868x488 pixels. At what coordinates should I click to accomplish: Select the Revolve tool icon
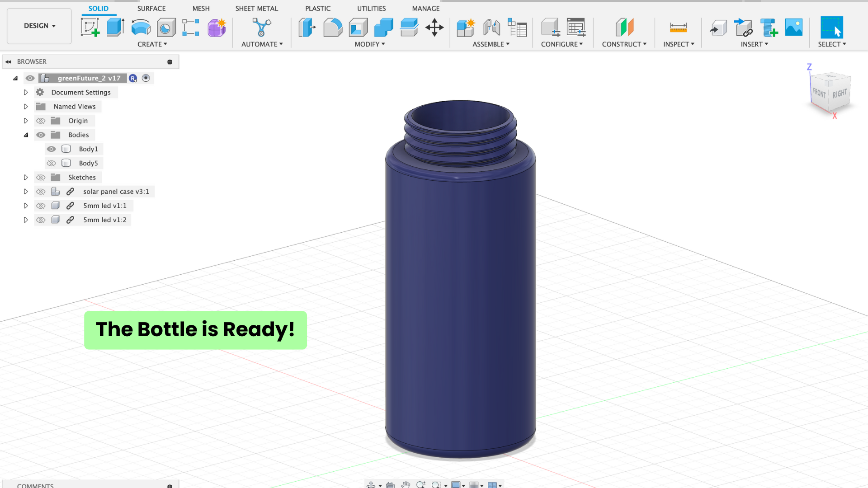(x=141, y=28)
